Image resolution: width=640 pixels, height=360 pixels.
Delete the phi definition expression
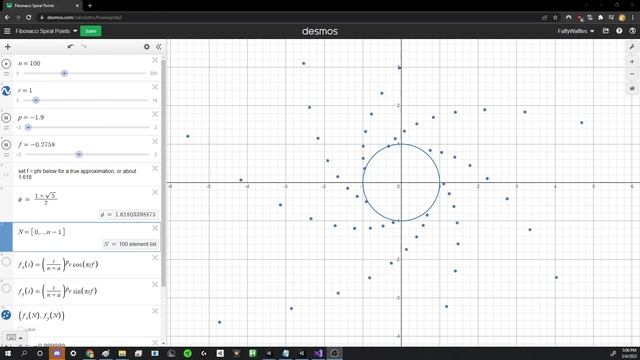(x=155, y=192)
